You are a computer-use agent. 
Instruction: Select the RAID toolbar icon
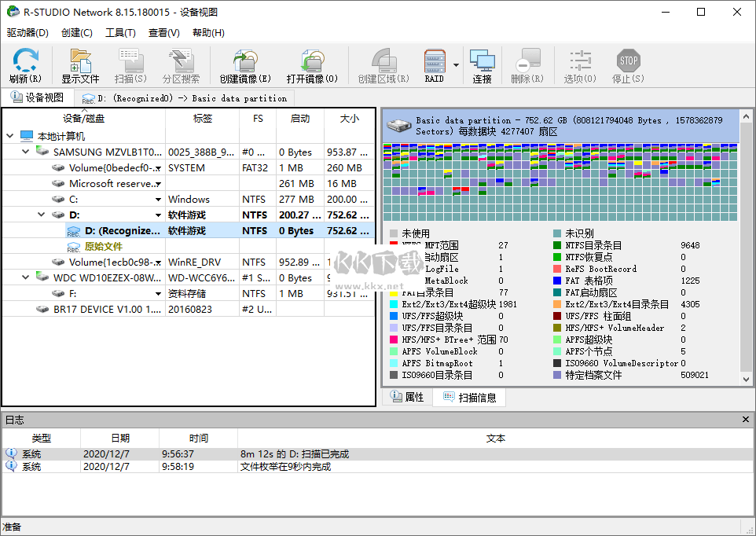coord(435,64)
